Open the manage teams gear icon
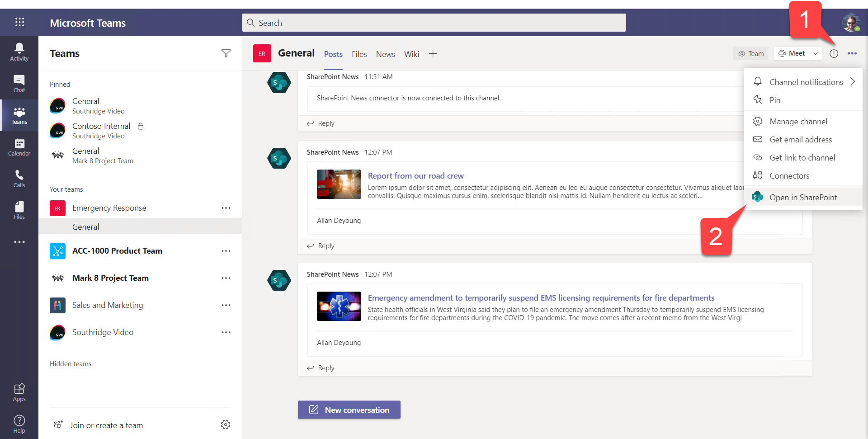This screenshot has height=439, width=868. coord(226,425)
